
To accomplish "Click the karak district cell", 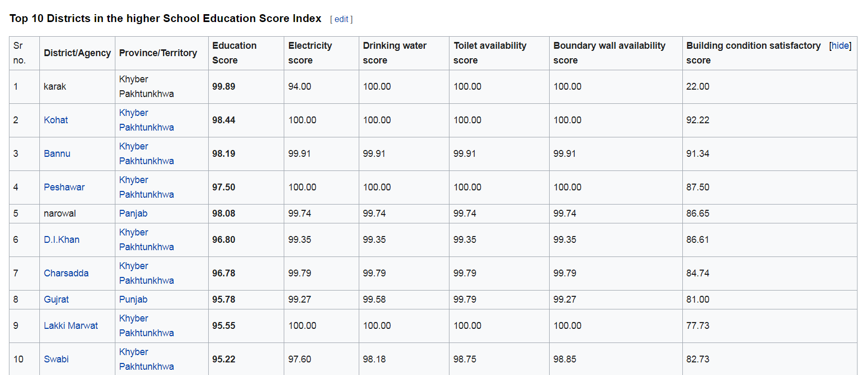I will (x=77, y=87).
